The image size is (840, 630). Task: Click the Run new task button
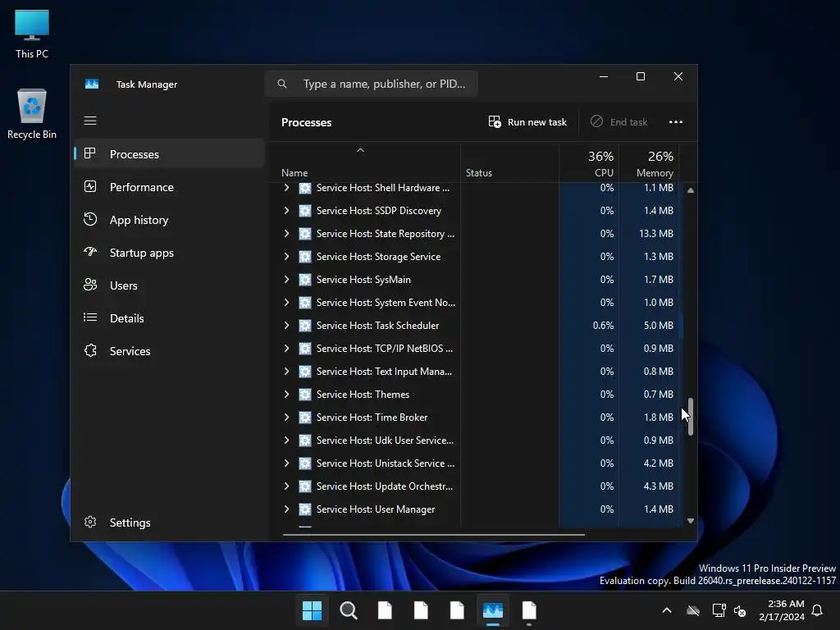click(527, 122)
